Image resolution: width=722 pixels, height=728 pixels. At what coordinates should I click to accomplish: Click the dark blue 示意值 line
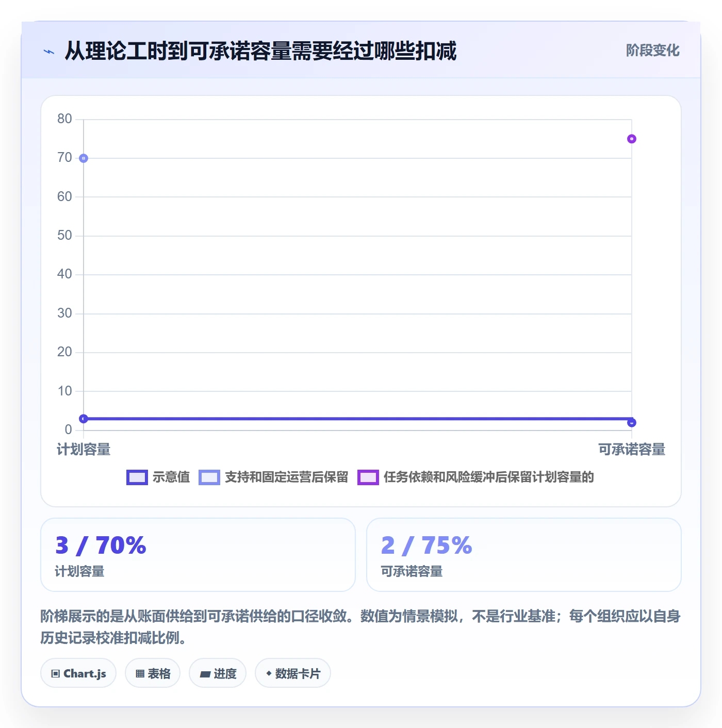click(357, 419)
